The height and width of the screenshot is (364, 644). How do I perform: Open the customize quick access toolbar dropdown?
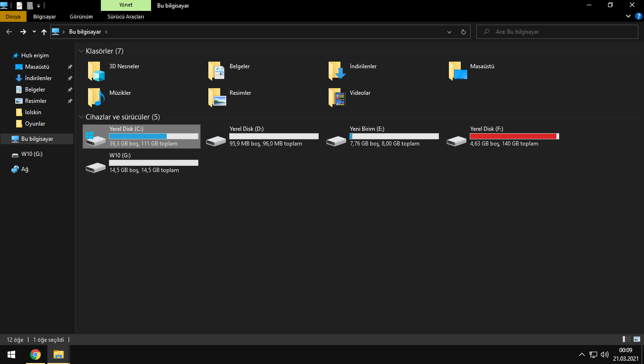click(x=38, y=6)
